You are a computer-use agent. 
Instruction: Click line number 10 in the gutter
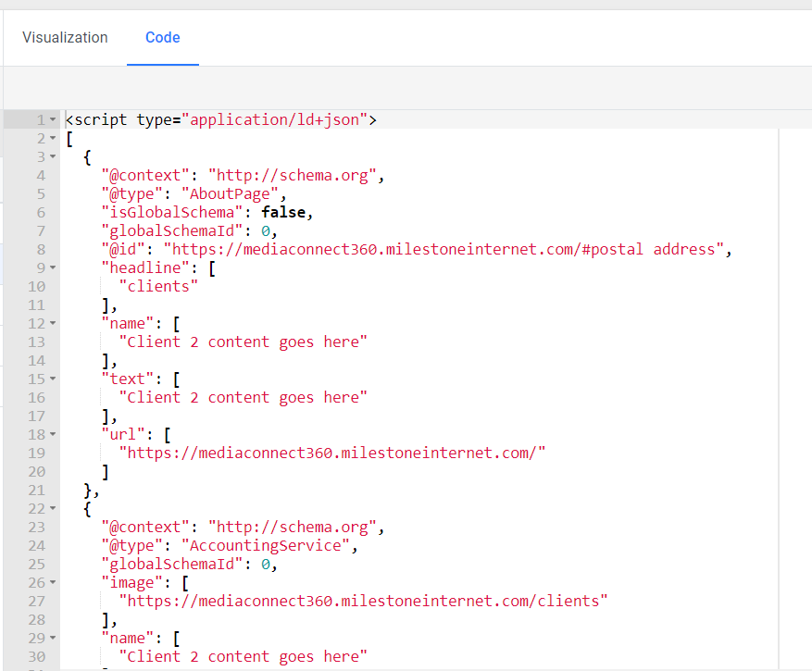(x=37, y=286)
